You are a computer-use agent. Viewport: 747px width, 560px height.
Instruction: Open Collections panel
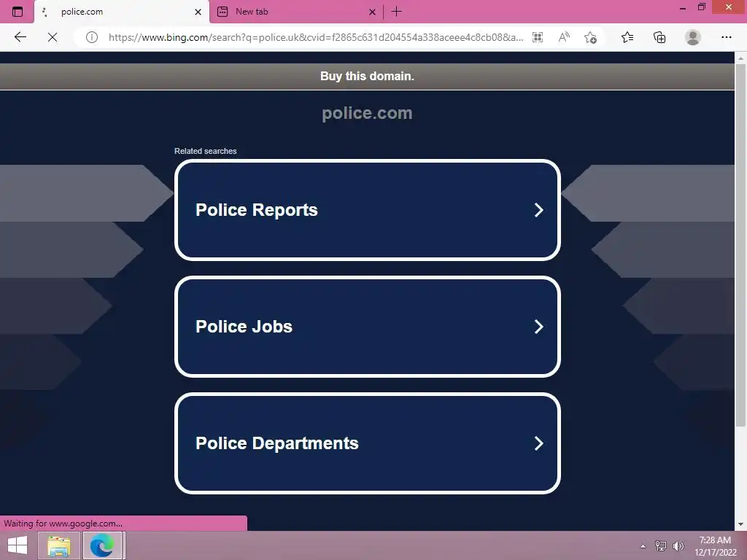(x=659, y=37)
